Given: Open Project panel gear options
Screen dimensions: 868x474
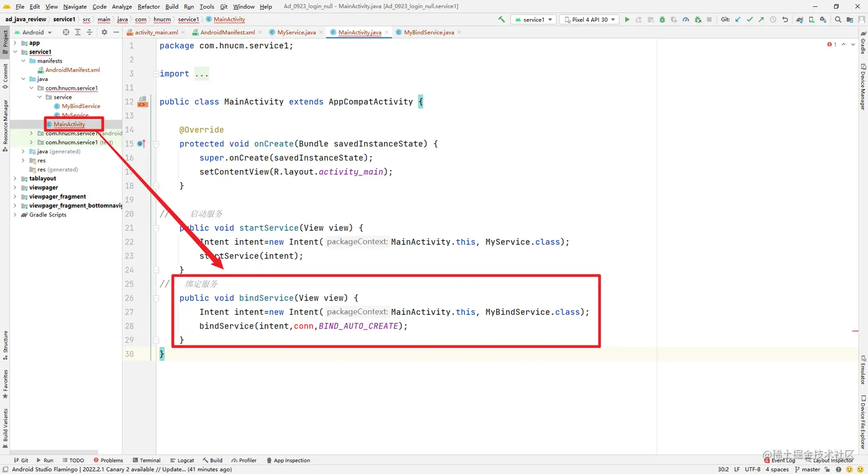Looking at the screenshot, I should click(104, 32).
